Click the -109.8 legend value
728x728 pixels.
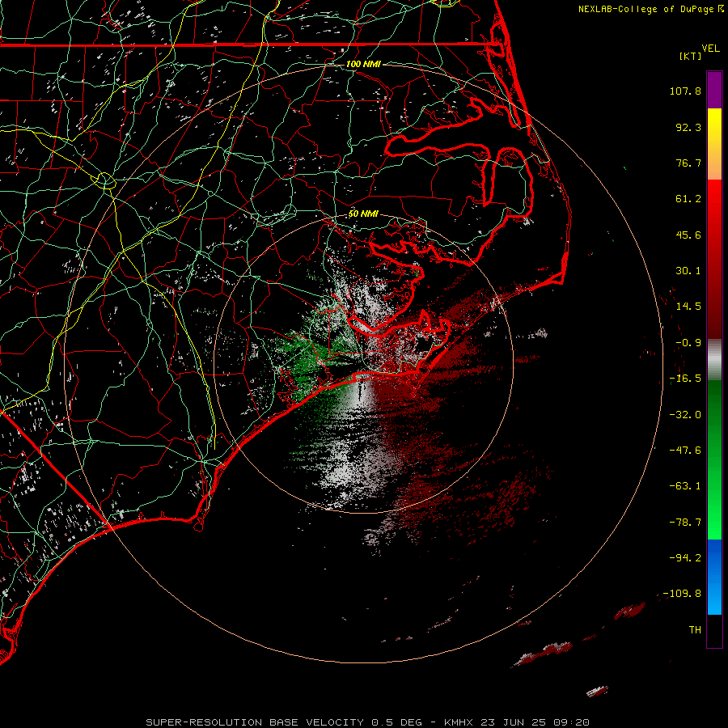pos(683,594)
